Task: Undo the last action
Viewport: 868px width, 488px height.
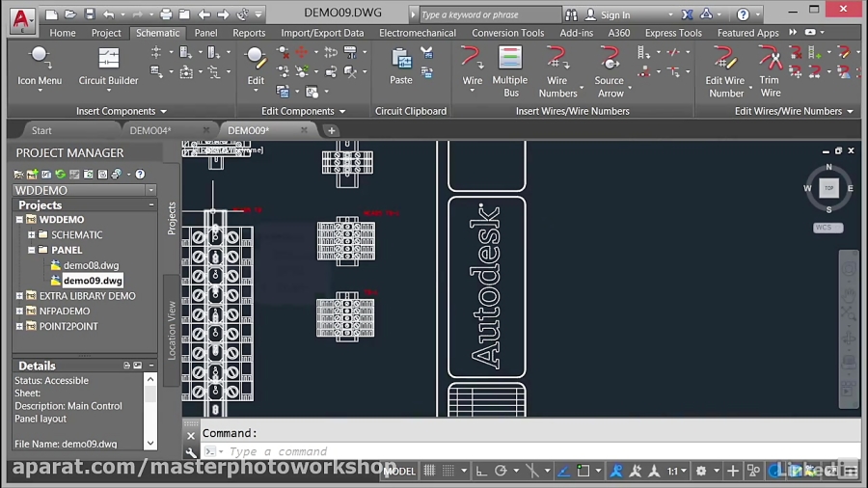Action: pos(109,14)
